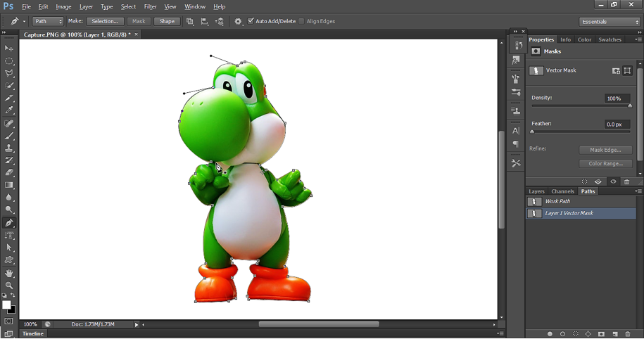The width and height of the screenshot is (644, 339).
Task: Select the Eyedropper tool
Action: click(8, 110)
